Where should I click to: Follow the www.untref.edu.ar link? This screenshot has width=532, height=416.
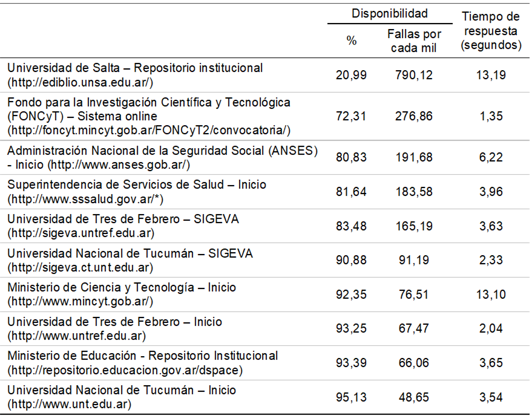pos(77,336)
